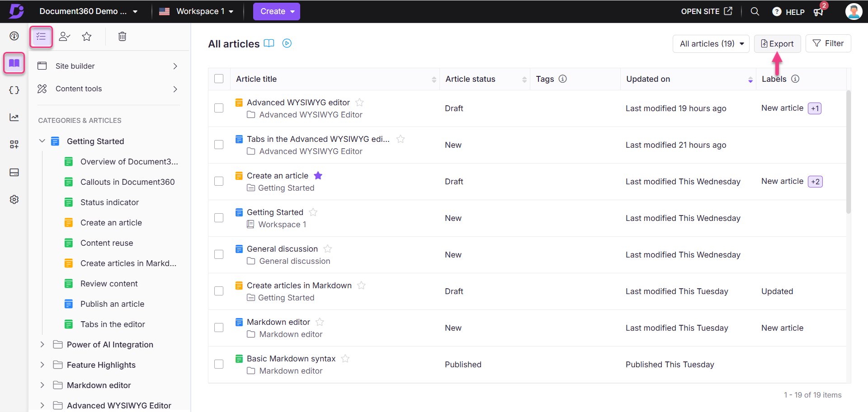Click the Labels info icon
Viewport: 868px width, 412px height.
click(795, 79)
